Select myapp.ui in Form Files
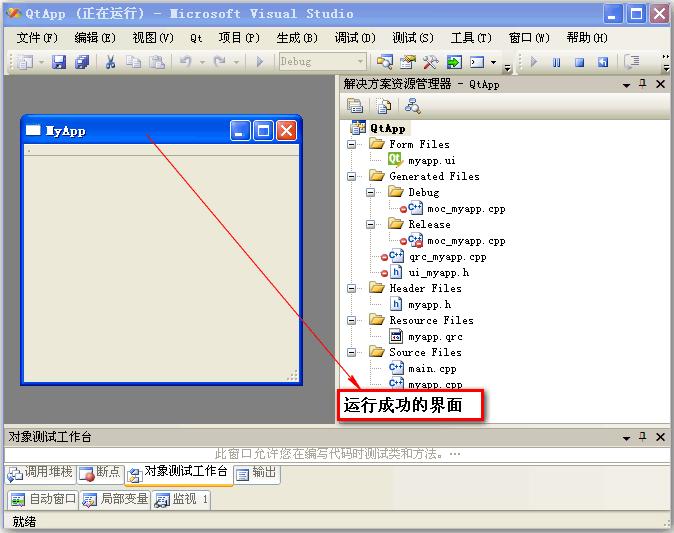This screenshot has height=533, width=674. click(x=432, y=160)
